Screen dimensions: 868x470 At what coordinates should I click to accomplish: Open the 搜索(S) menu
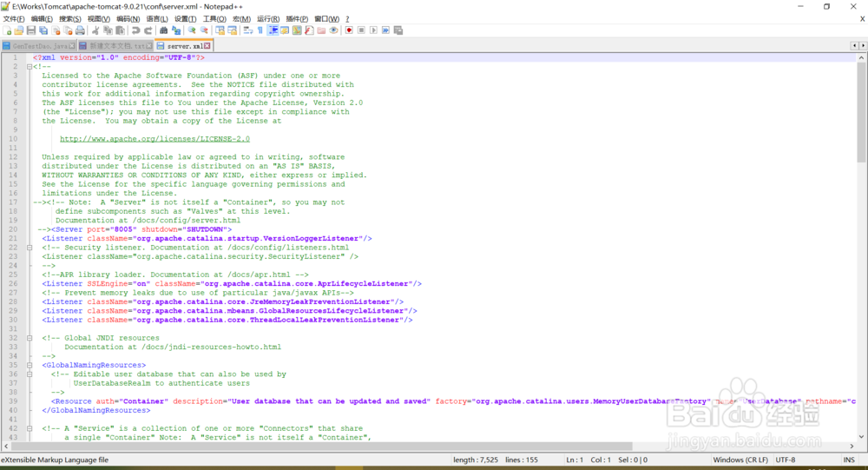tap(69, 19)
